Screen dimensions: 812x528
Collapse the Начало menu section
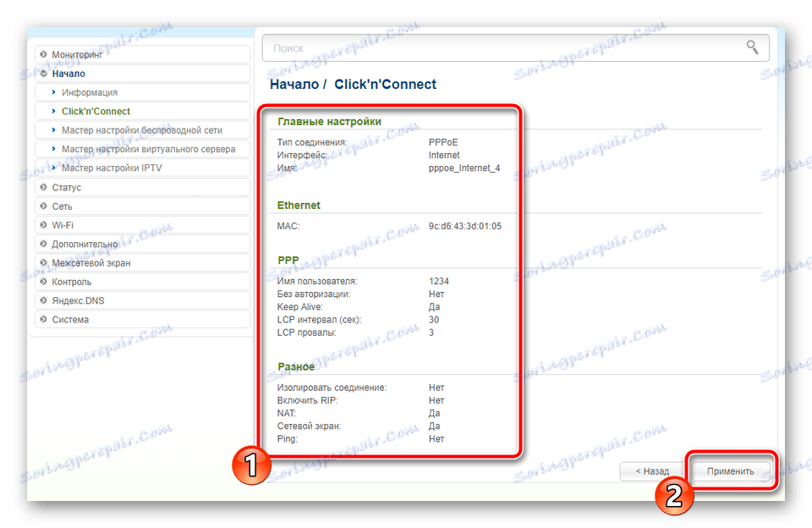tap(142, 74)
